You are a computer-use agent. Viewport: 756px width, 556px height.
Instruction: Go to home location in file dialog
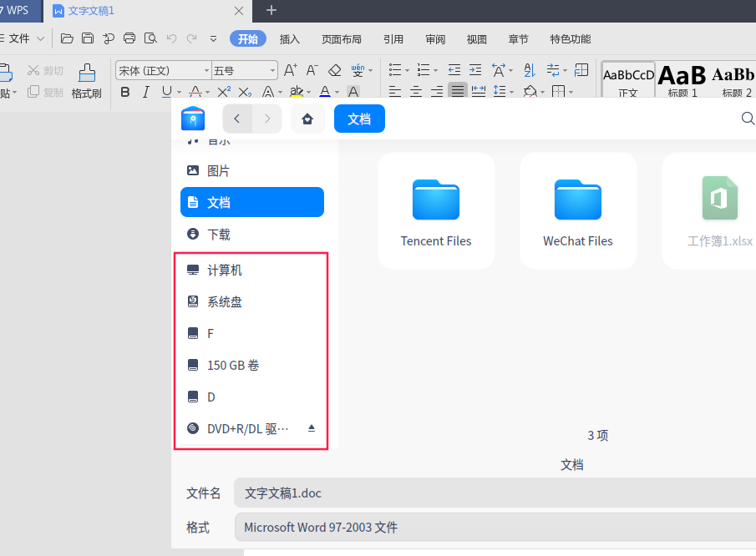[307, 119]
